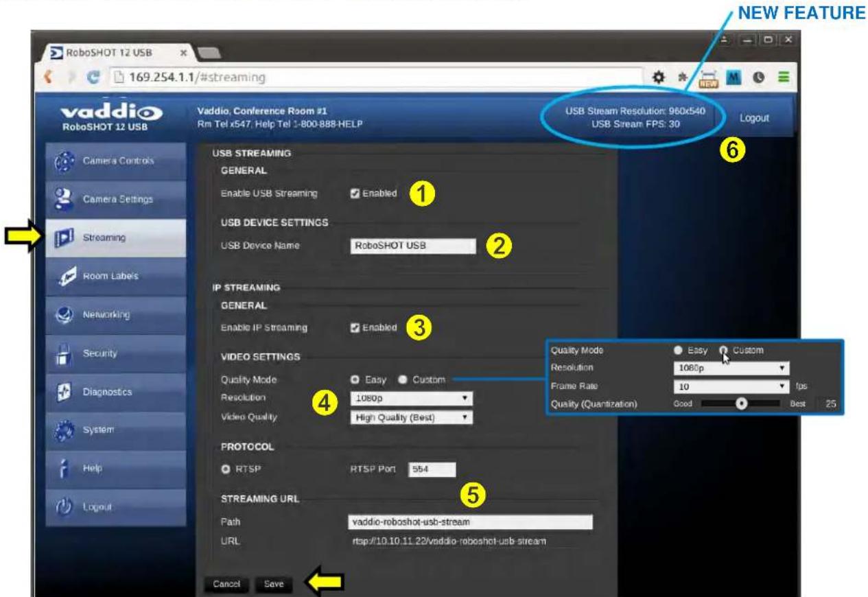Click the user profile icon in title bar
Screen dimensions: 868x597
coord(725,41)
